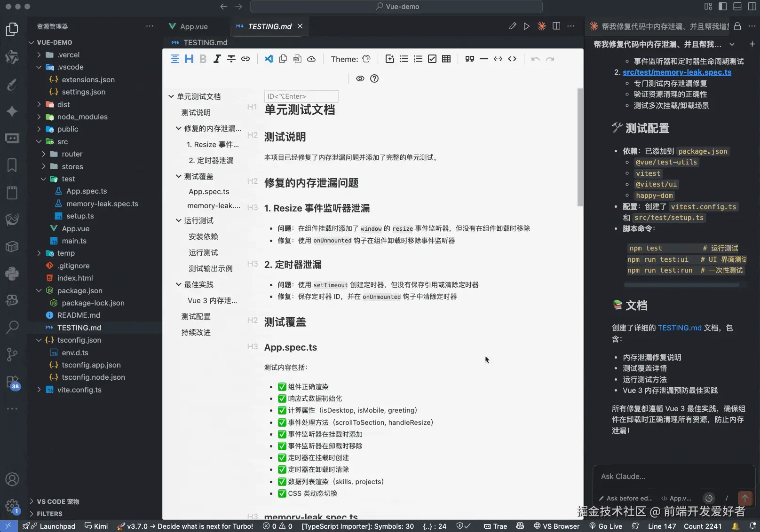
Task: Click the VS Code logo toolbar icon
Action: [269, 59]
